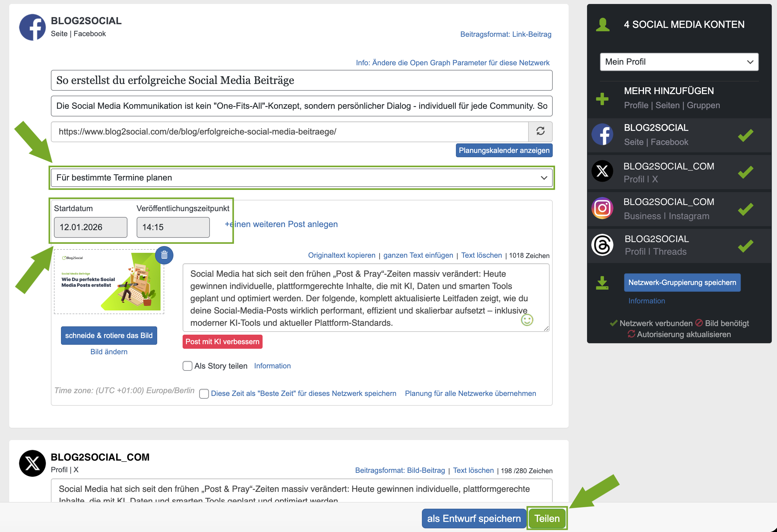Click the blog post image thumbnail

(109, 282)
